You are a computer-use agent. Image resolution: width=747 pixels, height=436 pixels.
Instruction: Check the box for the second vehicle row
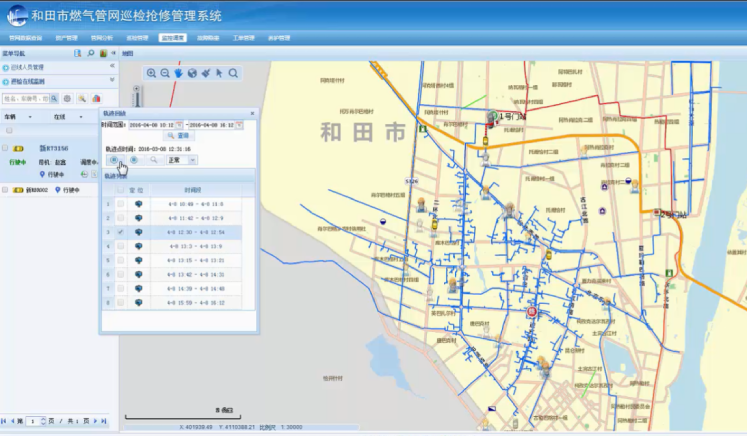(x=5, y=190)
